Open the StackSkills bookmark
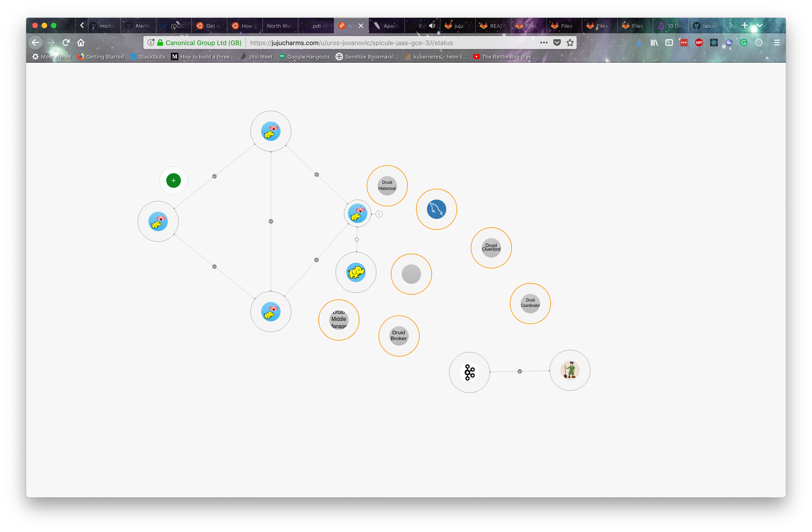 (148, 57)
